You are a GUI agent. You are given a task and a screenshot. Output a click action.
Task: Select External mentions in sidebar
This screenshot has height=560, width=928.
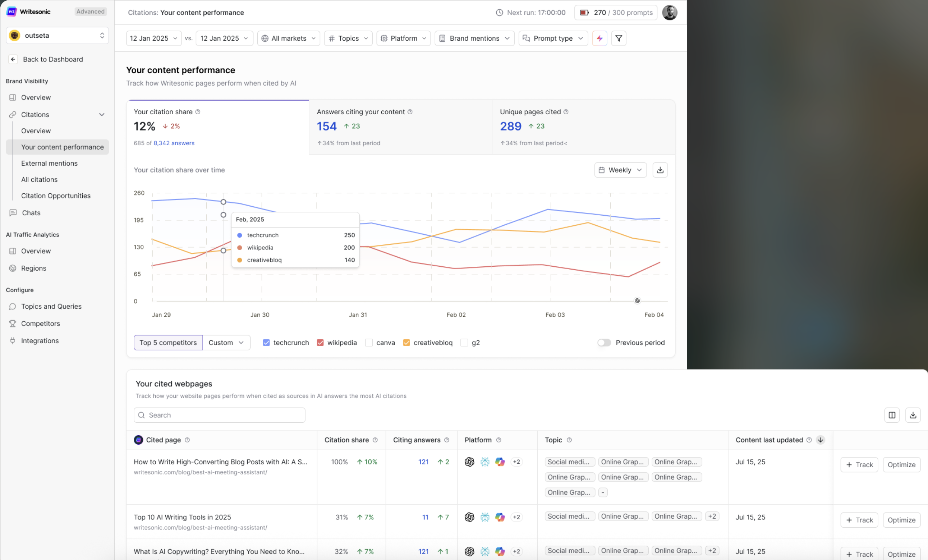pyautogui.click(x=49, y=164)
